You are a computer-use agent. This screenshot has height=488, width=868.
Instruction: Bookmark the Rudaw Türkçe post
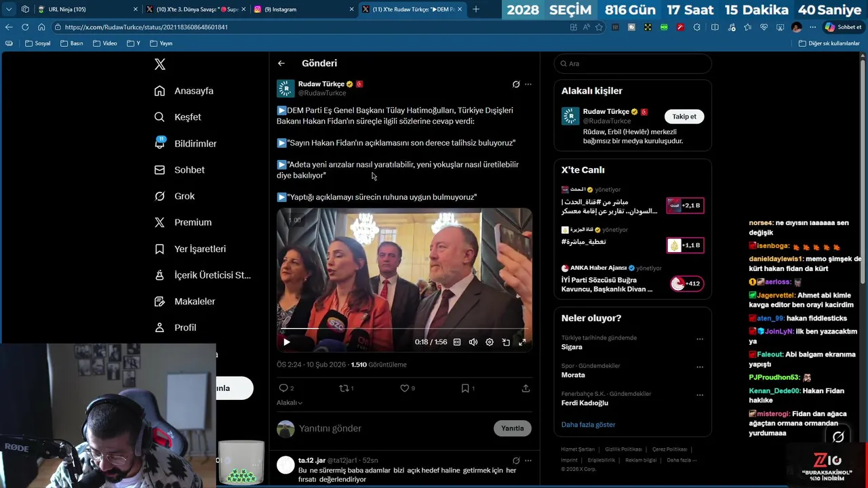[x=465, y=388]
